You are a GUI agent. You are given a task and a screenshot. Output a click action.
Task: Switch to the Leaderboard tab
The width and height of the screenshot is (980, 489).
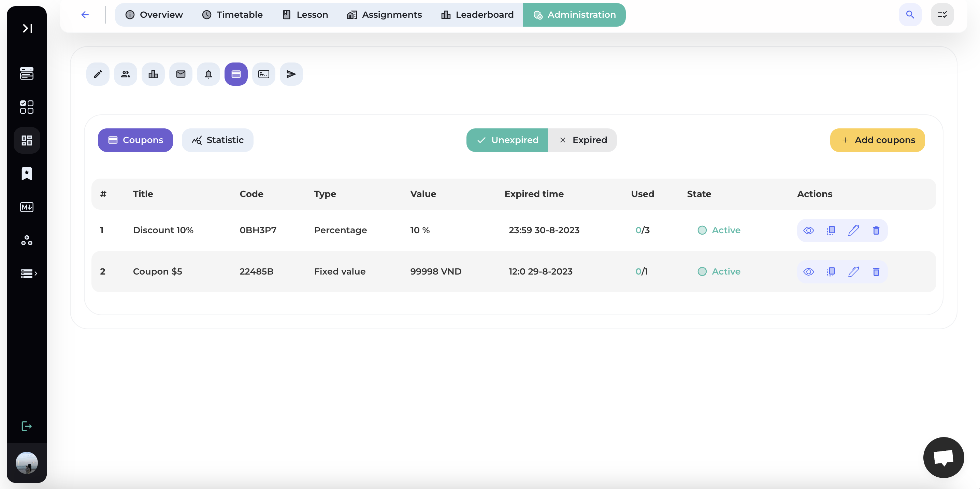point(477,15)
